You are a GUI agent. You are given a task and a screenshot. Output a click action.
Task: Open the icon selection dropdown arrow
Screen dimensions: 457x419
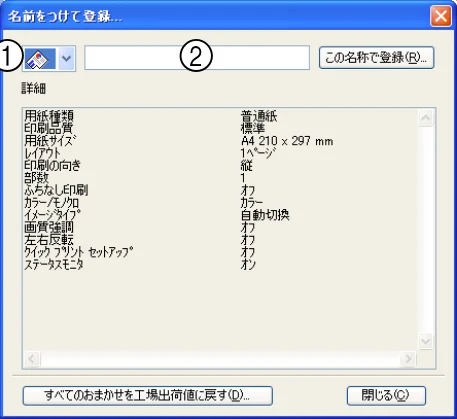tap(67, 59)
